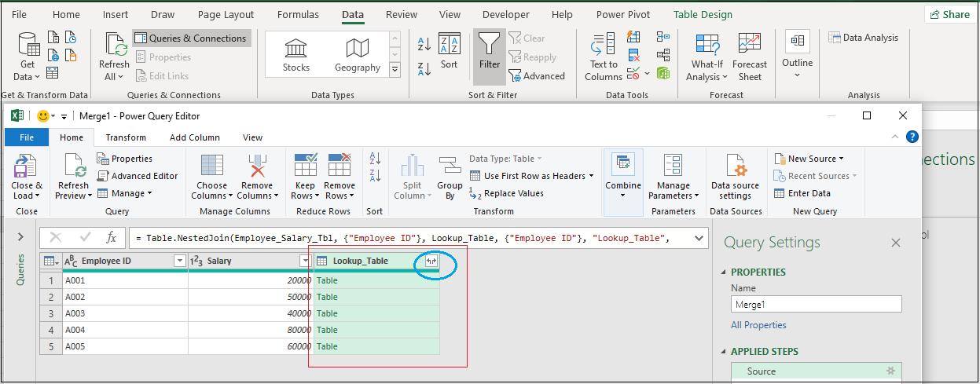Open What-If Analysis menu
This screenshot has width=980, height=384.
coord(707,57)
